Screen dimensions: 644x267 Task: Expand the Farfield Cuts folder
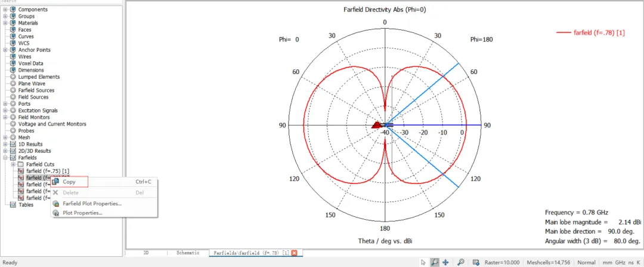13,164
